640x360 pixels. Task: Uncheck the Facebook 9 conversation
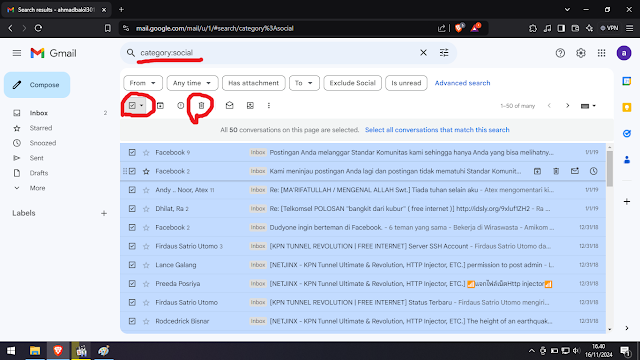pos(132,152)
